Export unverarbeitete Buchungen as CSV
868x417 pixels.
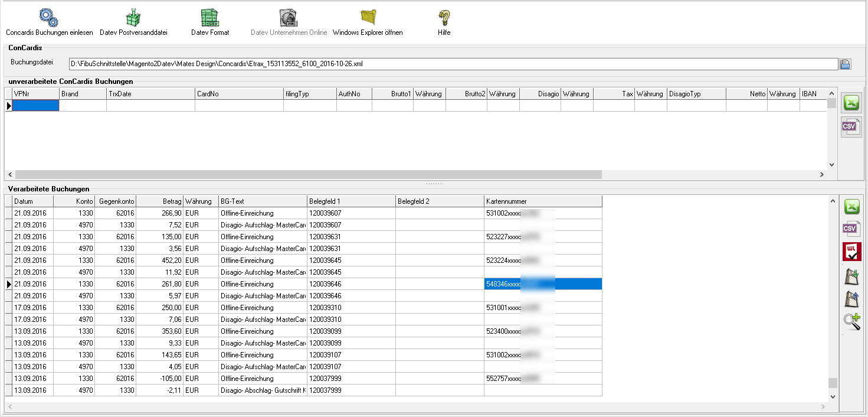[850, 126]
